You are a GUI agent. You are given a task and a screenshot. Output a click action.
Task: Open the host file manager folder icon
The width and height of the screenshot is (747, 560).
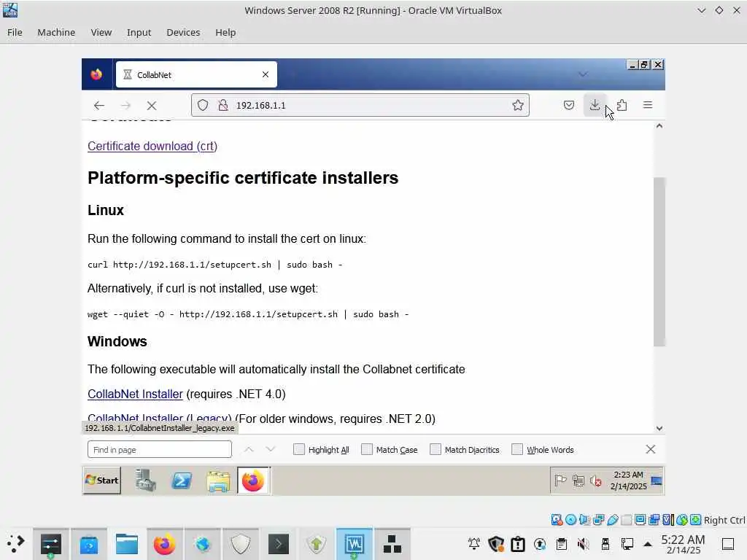[127, 544]
